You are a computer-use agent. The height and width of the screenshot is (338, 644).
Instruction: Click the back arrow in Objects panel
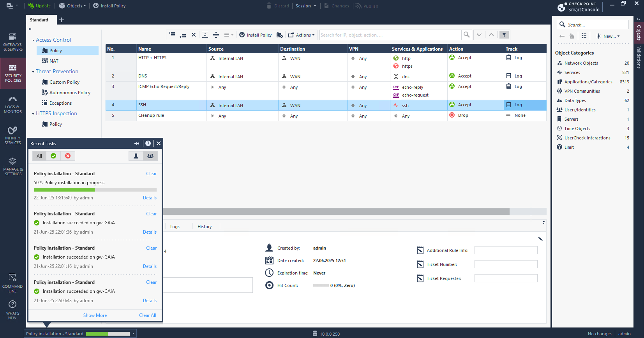[562, 36]
